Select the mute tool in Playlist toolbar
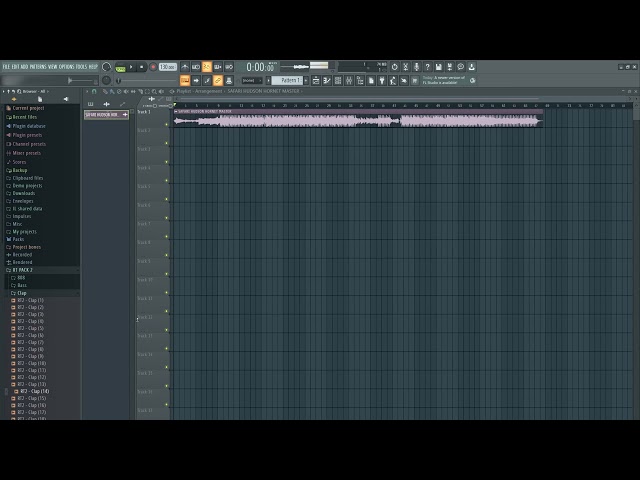Screen dimensions: 640x480 pos(126,91)
